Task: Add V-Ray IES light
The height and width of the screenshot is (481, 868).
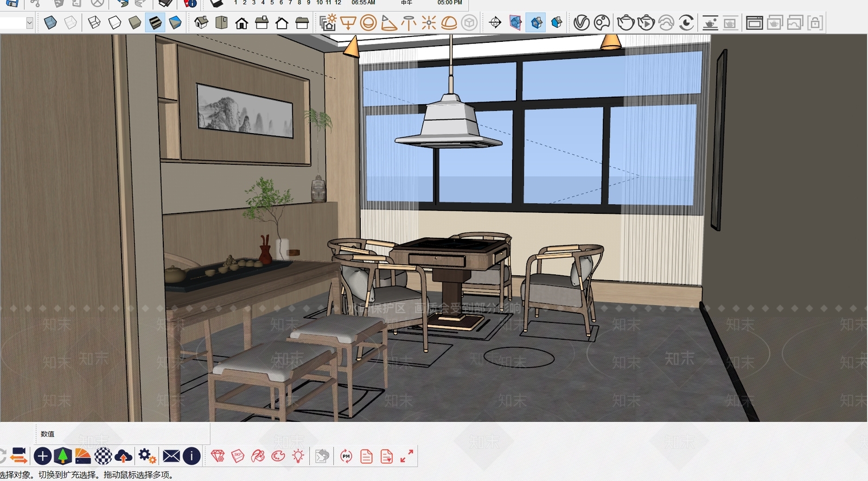Action: click(409, 23)
